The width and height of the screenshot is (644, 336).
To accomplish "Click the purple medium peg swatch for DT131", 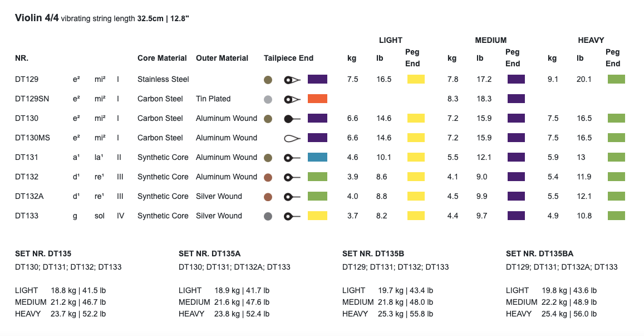I will (x=516, y=157).
